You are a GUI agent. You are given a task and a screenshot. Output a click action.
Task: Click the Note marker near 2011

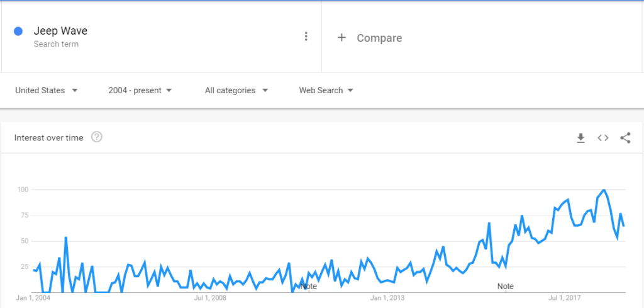coord(308,286)
